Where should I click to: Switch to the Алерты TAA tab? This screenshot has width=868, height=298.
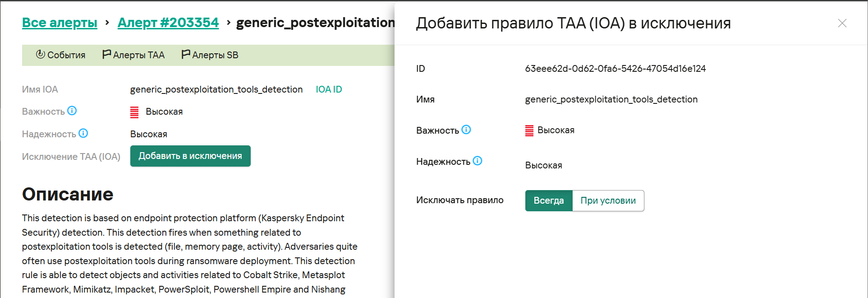point(133,55)
